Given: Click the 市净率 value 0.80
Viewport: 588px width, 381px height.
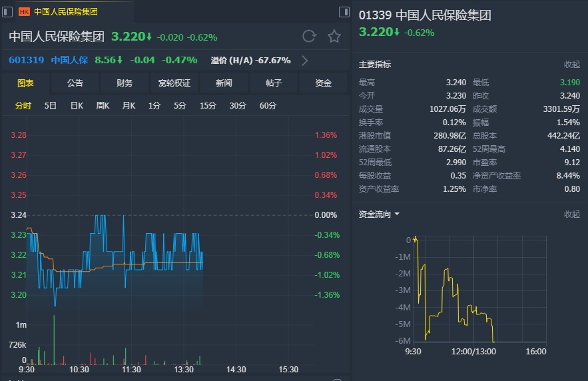Looking at the screenshot, I should (572, 189).
